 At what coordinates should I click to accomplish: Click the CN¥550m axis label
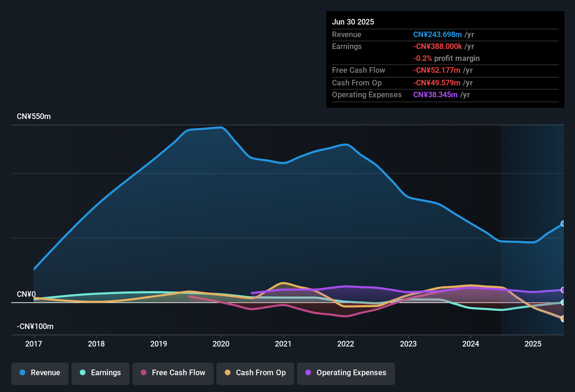tap(34, 116)
